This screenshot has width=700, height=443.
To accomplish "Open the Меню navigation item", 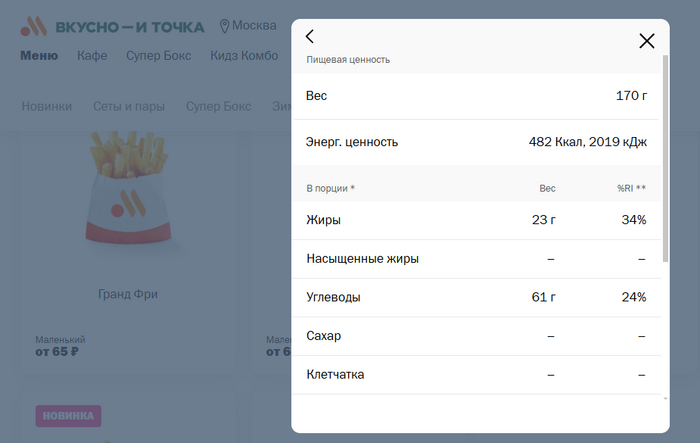I will tap(39, 55).
